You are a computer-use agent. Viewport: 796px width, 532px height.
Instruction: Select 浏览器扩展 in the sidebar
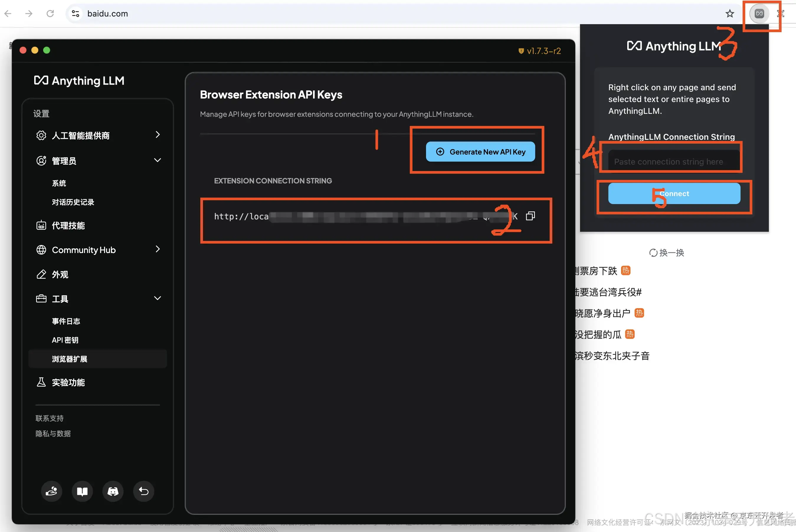[x=98, y=359]
